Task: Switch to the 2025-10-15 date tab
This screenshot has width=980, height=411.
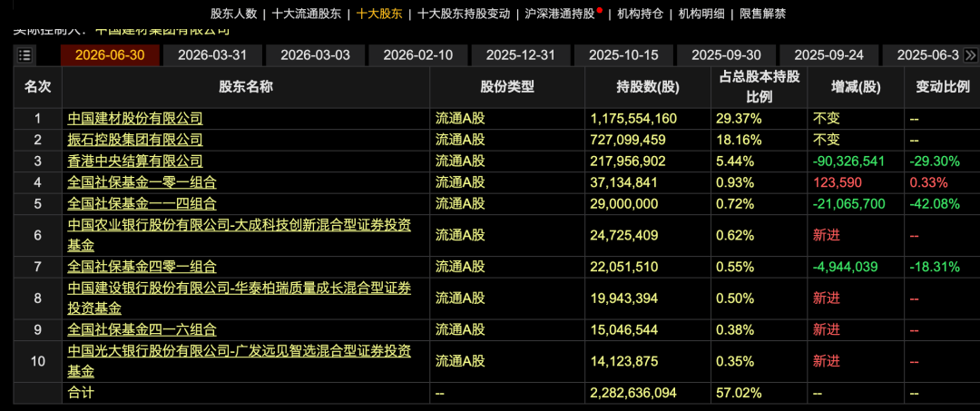Action: click(623, 55)
